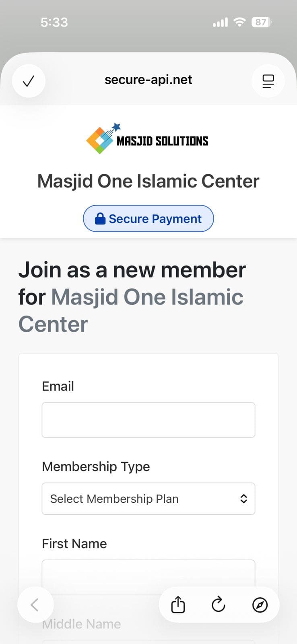Open page in Safari via compass icon
The width and height of the screenshot is (297, 644).
[x=260, y=605]
